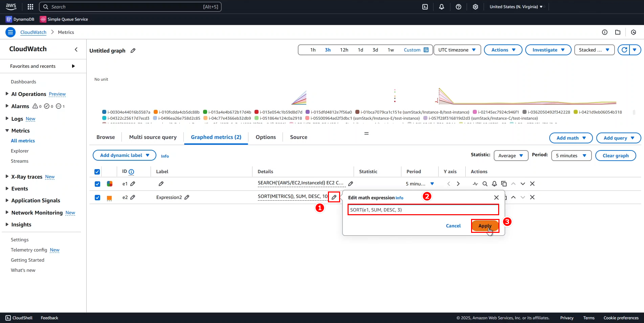Apply the SORT math expression

coord(485,226)
